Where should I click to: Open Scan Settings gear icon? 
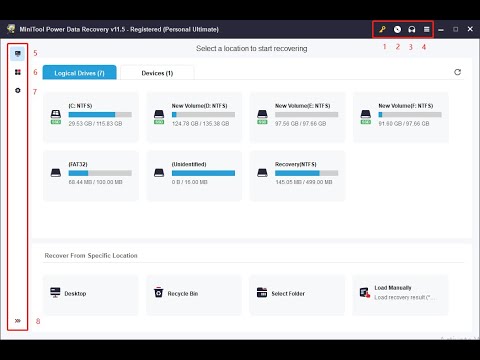tap(18, 90)
